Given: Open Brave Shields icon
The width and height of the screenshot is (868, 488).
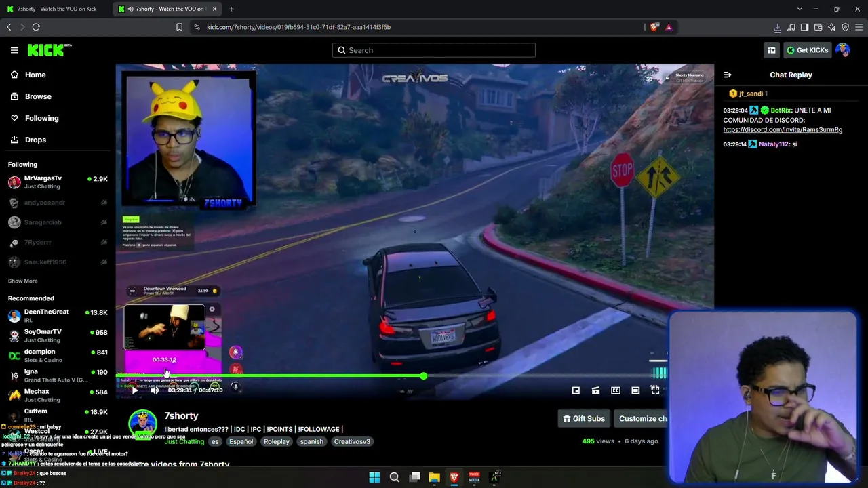Looking at the screenshot, I should point(654,27).
